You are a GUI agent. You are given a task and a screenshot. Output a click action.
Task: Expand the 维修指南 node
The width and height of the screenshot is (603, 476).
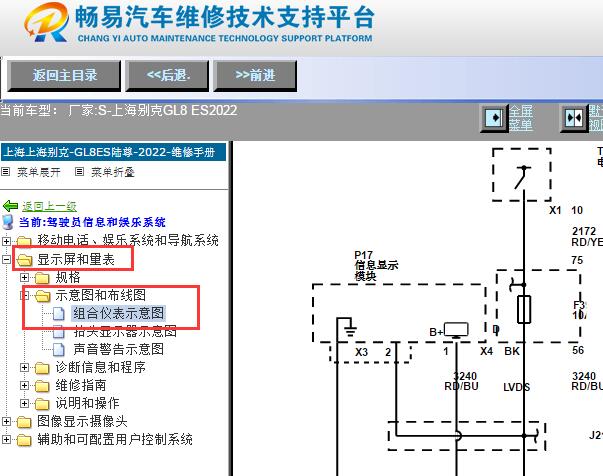(24, 385)
